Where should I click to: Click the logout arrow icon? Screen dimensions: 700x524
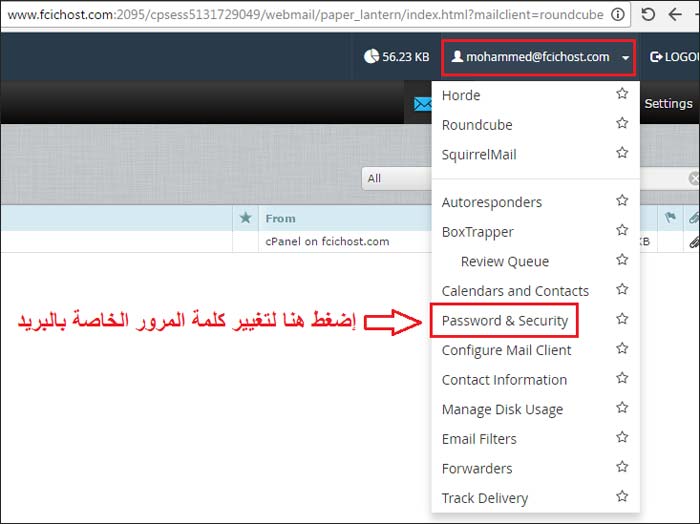(656, 57)
